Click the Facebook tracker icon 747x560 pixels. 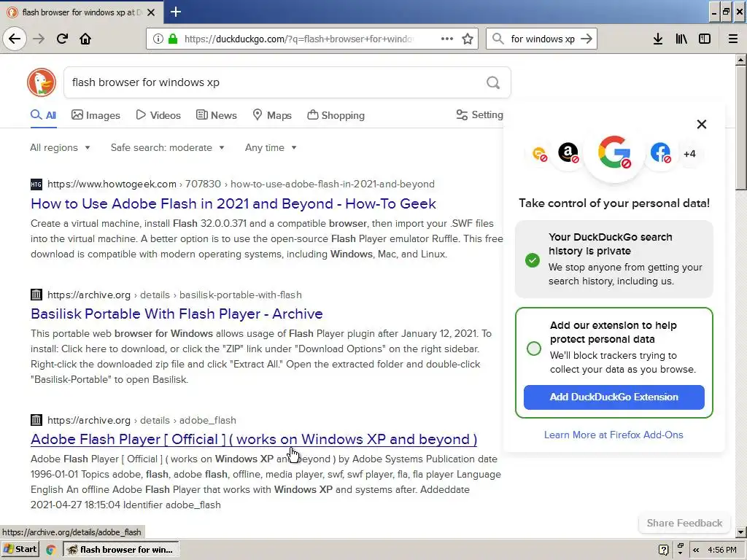point(660,153)
